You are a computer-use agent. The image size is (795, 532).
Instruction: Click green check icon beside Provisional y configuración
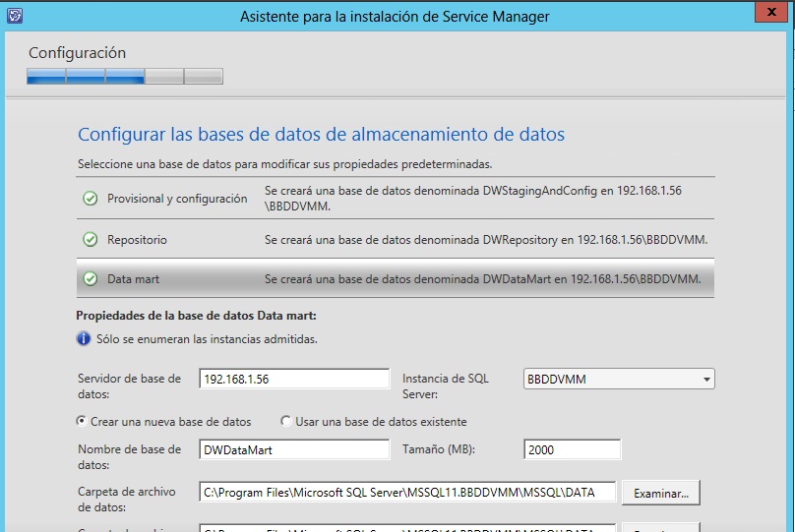(91, 199)
